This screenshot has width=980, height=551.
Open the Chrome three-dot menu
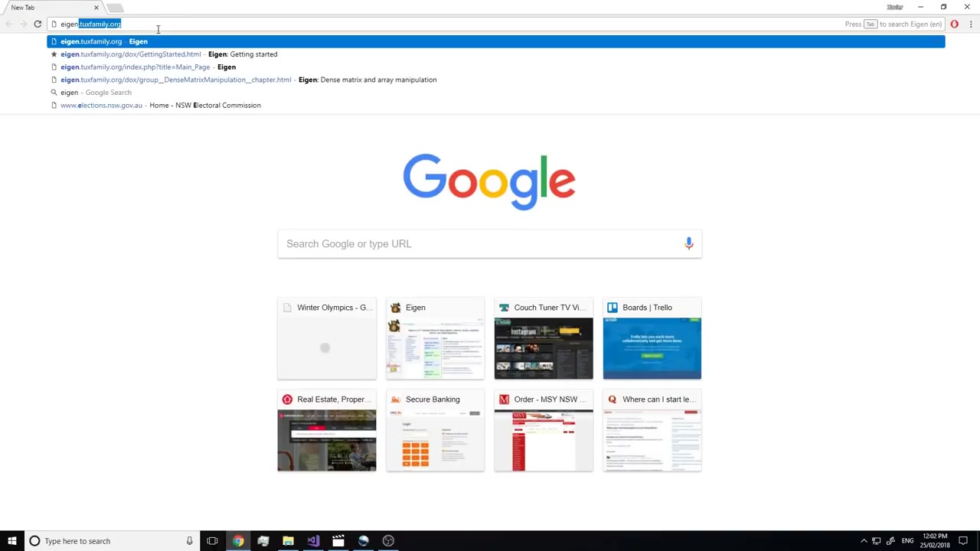[x=970, y=24]
